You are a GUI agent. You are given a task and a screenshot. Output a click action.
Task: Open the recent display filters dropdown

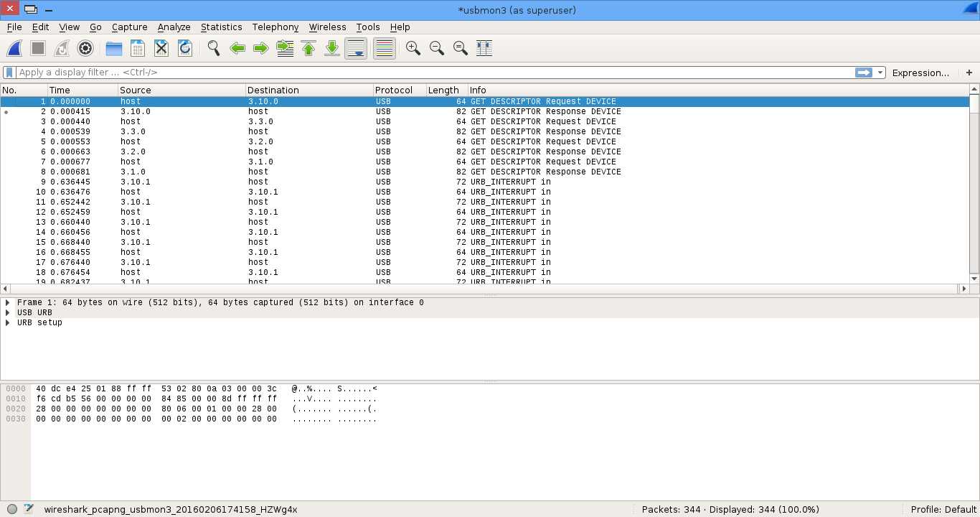pyautogui.click(x=880, y=73)
